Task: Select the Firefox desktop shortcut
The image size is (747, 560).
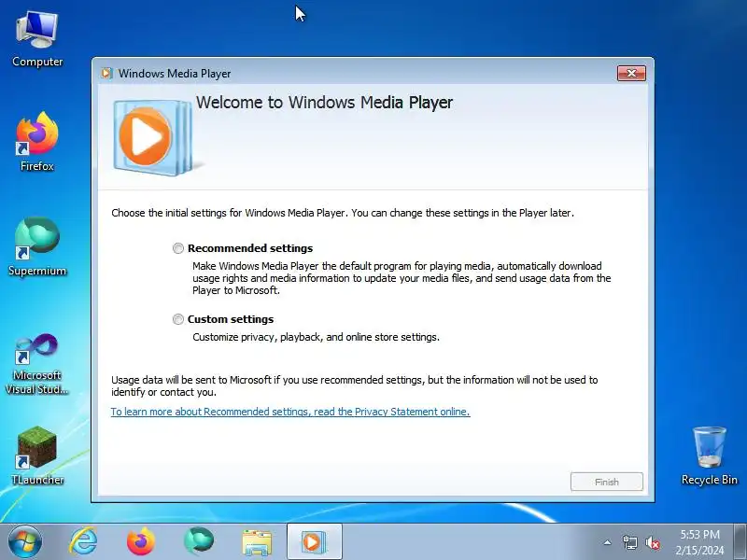Action: click(37, 142)
